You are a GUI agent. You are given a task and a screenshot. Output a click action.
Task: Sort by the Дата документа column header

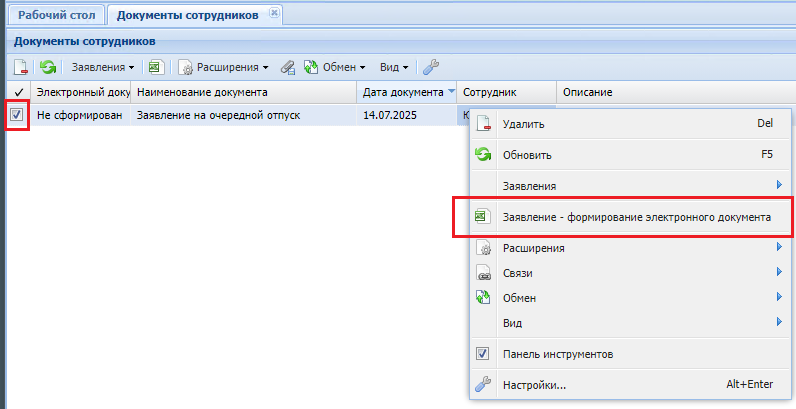click(403, 92)
